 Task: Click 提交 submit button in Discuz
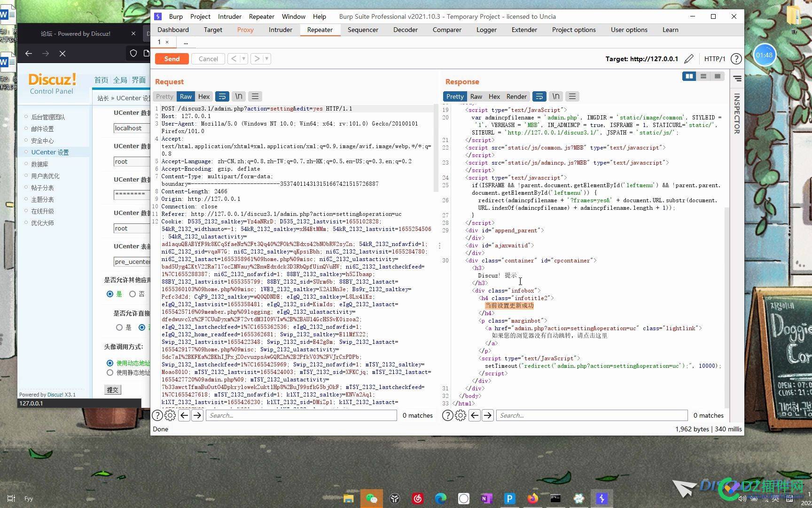point(113,389)
